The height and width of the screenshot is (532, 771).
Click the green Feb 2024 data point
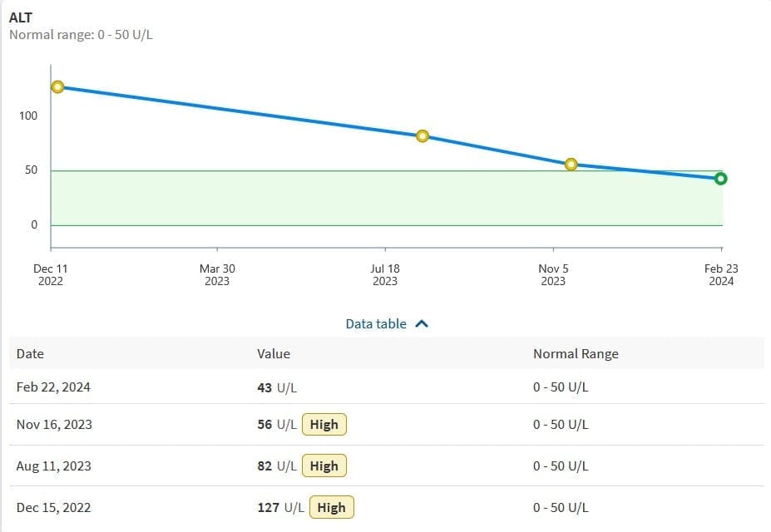[721, 179]
